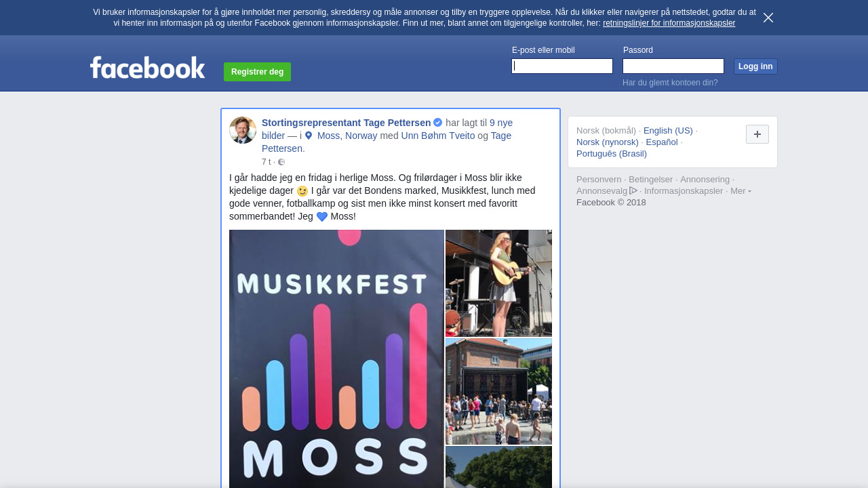This screenshot has height=488, width=868.
Task: Click the location pin icon before Moss, Norway
Action: 309,136
